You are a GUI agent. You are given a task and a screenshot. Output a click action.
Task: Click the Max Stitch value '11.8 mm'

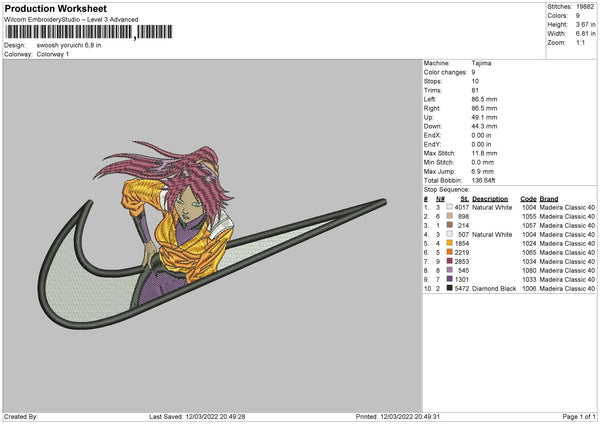point(484,153)
